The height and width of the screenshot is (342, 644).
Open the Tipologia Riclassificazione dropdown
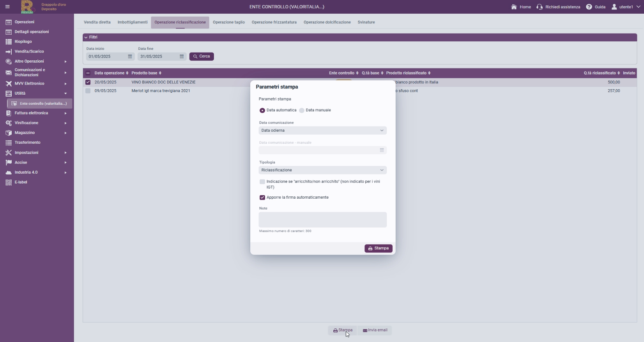[x=323, y=170]
